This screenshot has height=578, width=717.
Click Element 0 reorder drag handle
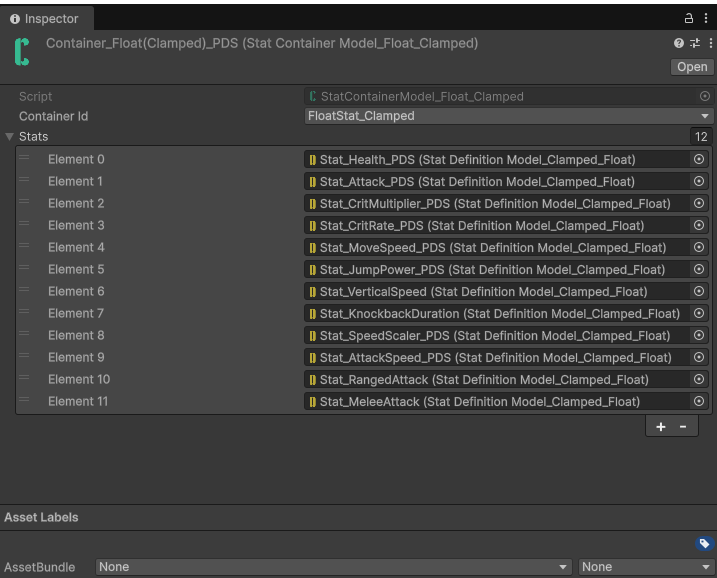(24, 158)
